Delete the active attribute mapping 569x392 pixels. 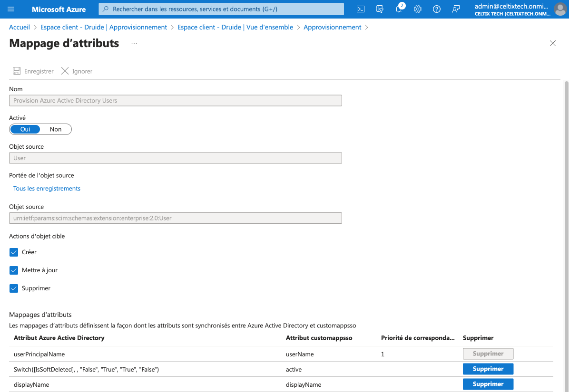[x=488, y=369]
